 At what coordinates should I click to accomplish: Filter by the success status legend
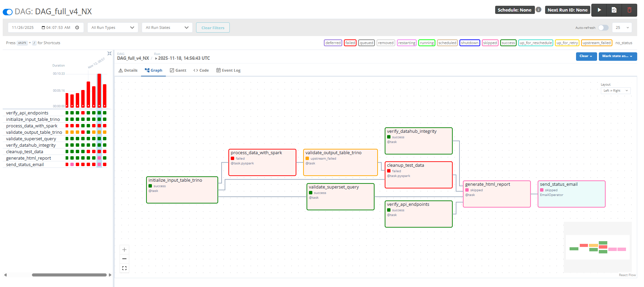(x=508, y=43)
